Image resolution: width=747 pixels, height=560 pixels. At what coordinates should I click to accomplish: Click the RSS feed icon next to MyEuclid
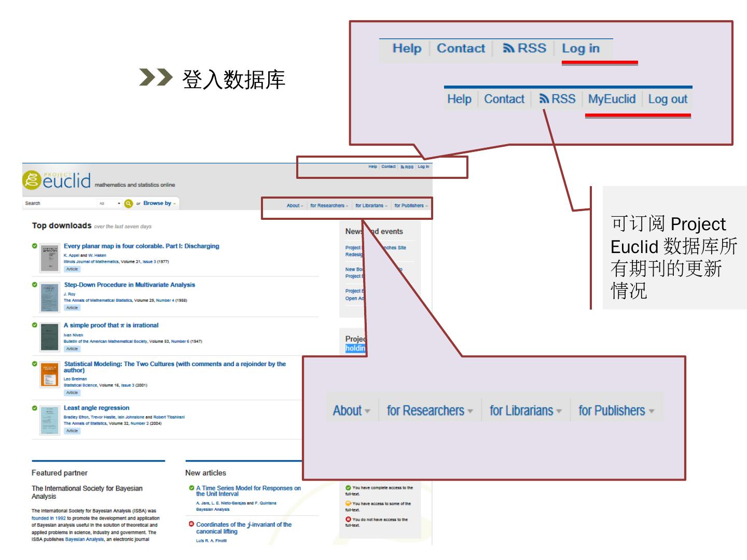point(544,99)
